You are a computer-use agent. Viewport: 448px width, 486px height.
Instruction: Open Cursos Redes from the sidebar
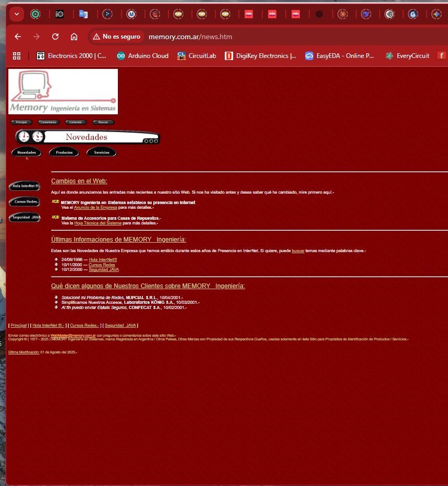click(x=24, y=202)
